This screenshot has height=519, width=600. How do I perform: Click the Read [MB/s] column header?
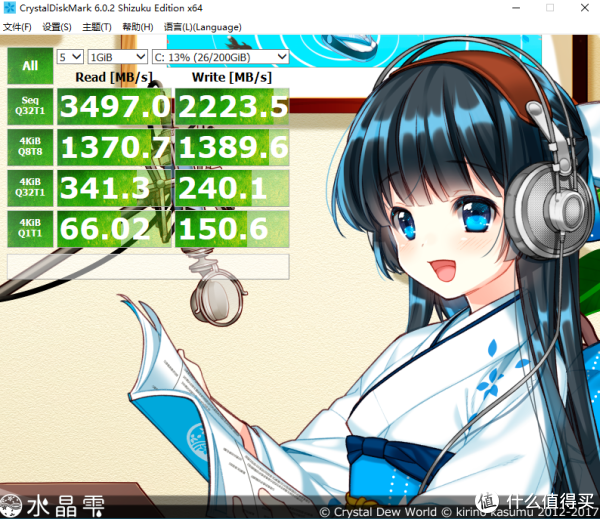tap(114, 77)
